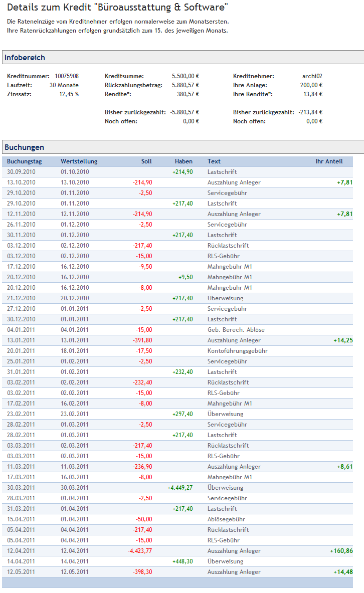Click the -4.423,77 Soll amount

(x=140, y=551)
